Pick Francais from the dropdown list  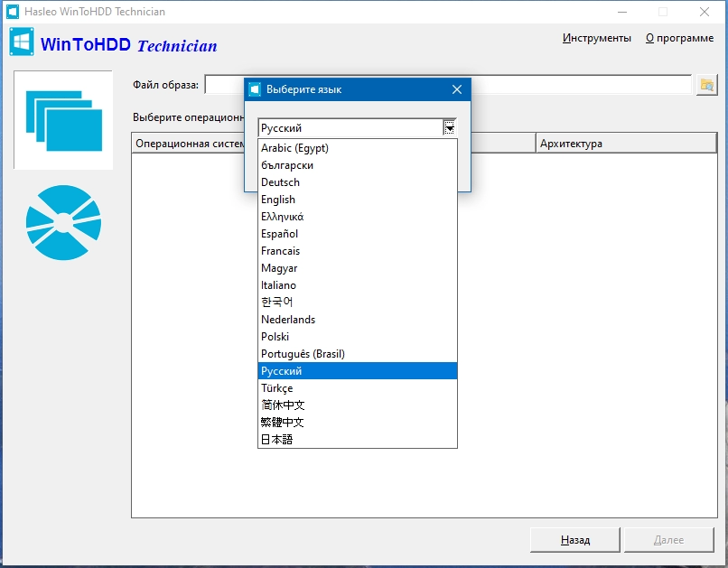tap(358, 251)
